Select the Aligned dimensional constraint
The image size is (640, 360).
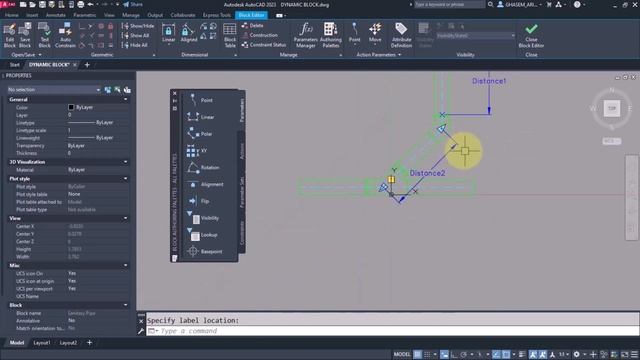click(189, 33)
